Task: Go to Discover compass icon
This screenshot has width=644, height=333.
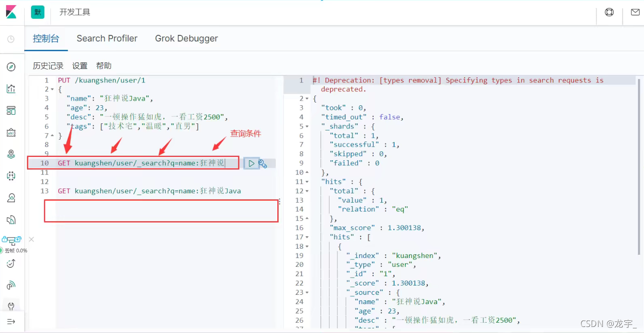Action: coord(11,67)
